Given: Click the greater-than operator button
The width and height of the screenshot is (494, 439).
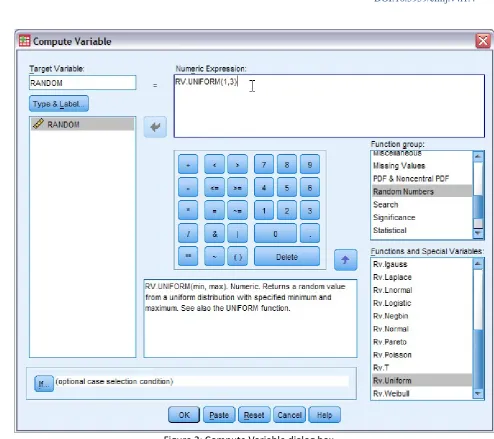Looking at the screenshot, I should [x=237, y=164].
